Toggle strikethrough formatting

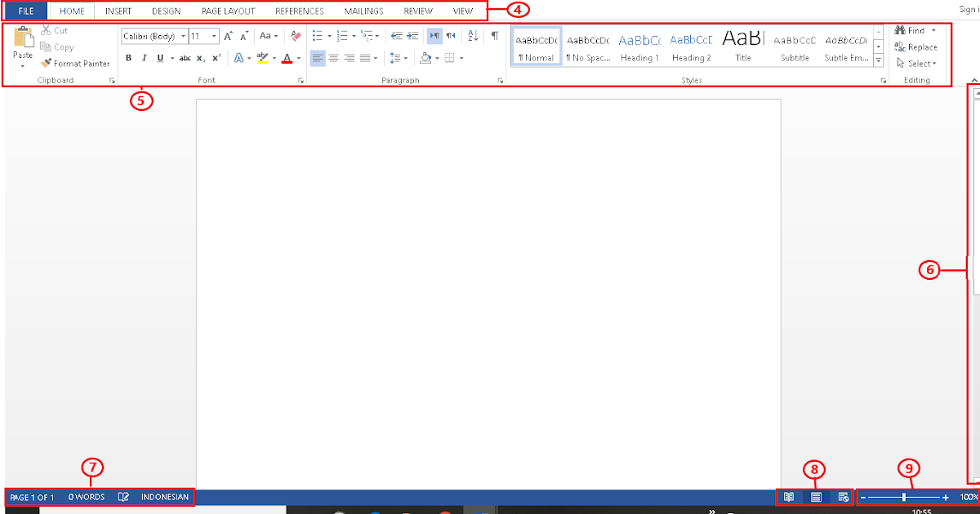[x=185, y=58]
